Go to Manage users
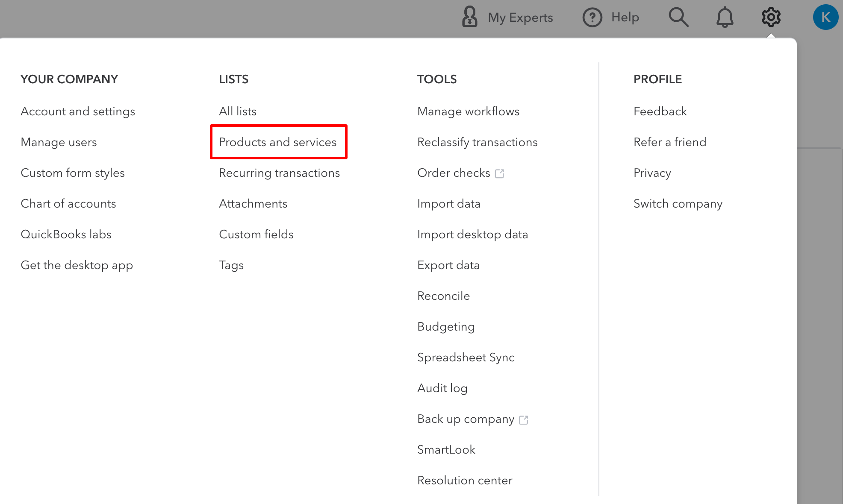The height and width of the screenshot is (504, 843). (x=59, y=142)
